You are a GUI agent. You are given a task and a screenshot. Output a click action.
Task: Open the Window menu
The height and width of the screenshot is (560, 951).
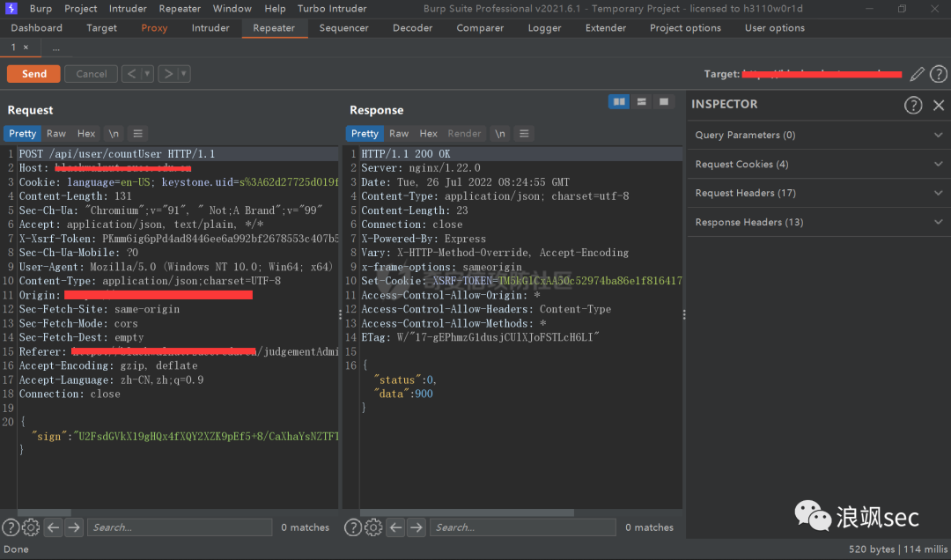tap(232, 9)
